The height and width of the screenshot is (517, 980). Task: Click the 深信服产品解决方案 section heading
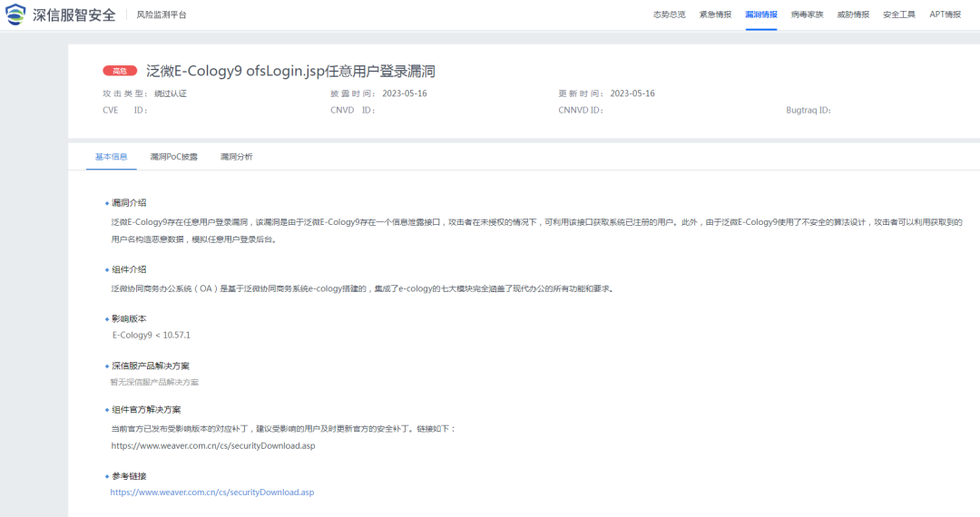coord(150,366)
